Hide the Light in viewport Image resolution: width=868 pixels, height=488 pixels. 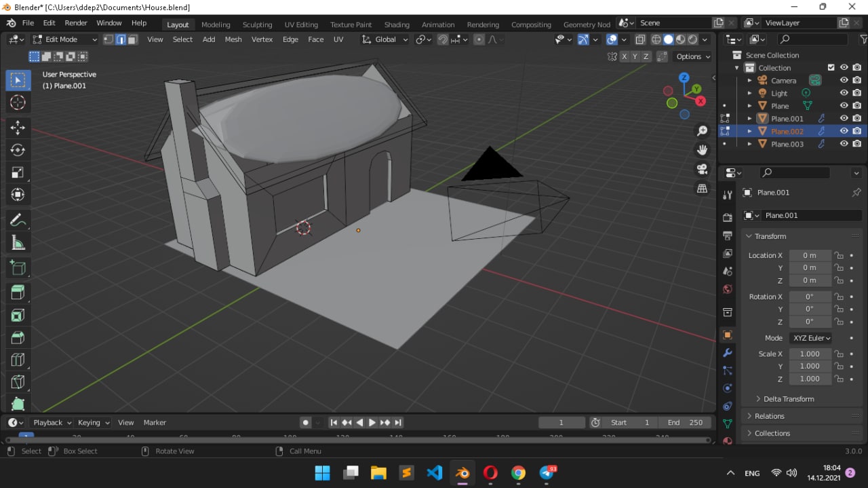click(844, 93)
